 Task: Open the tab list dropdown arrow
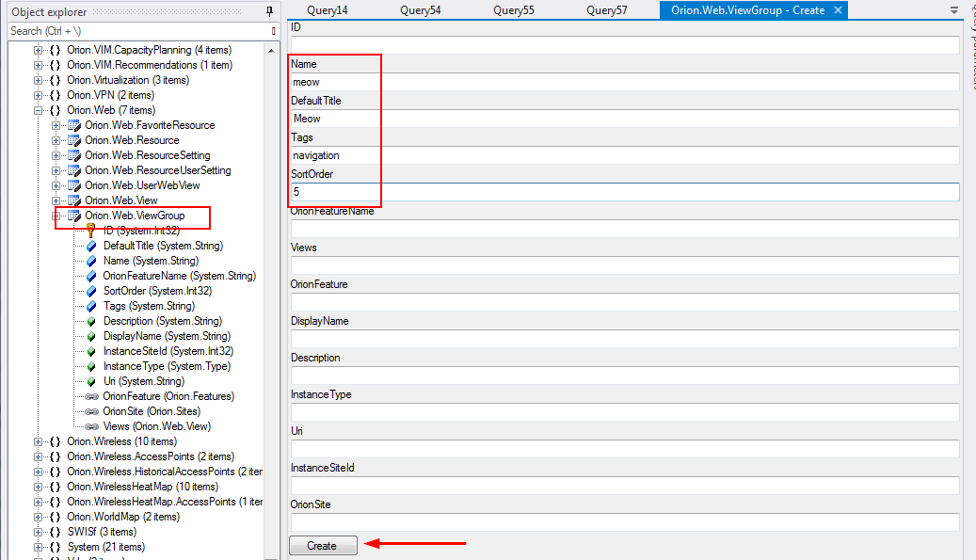click(954, 10)
